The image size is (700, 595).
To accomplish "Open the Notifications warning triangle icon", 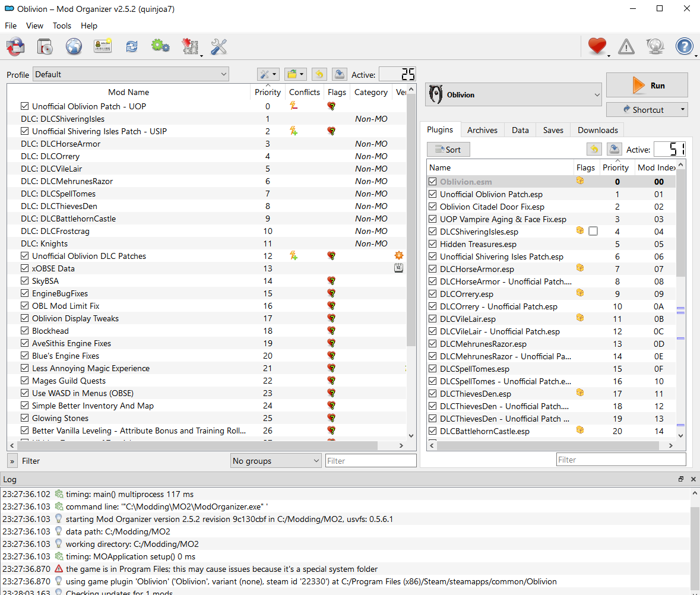I will tap(626, 46).
